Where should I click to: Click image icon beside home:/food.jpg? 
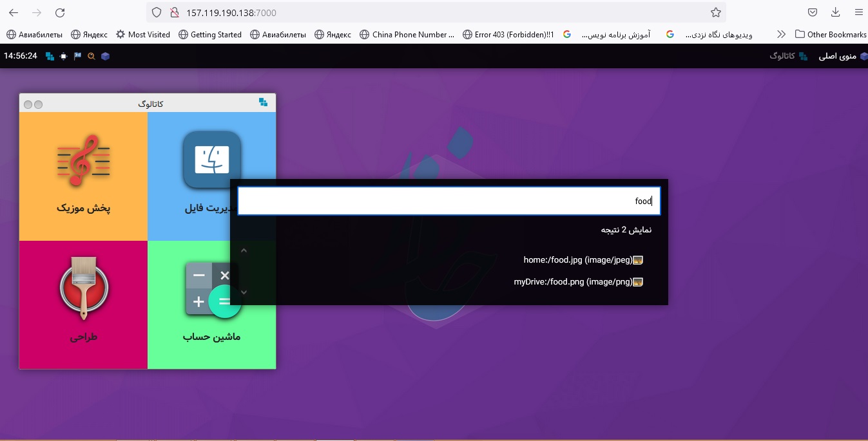tap(639, 260)
